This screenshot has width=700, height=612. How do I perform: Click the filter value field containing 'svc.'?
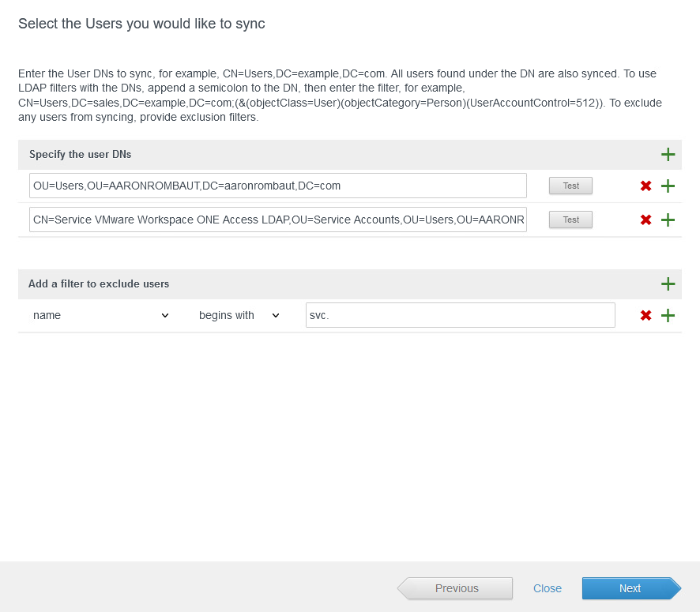pos(460,315)
